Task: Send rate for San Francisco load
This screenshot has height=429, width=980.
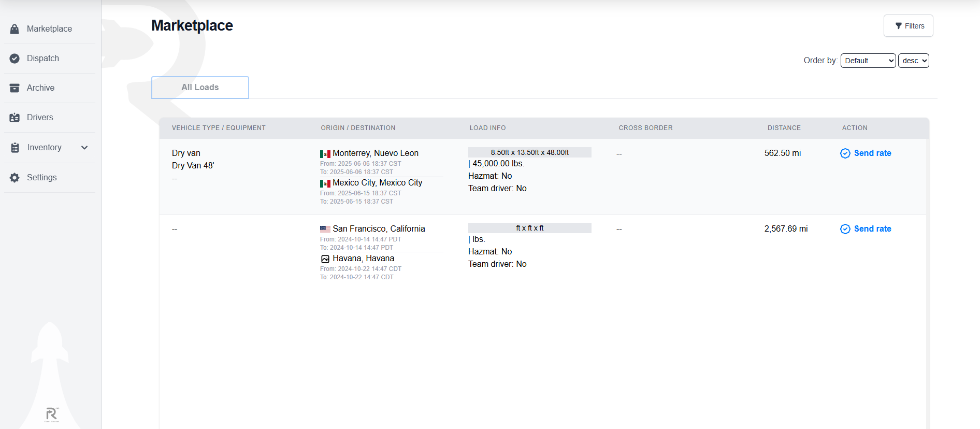Action: coord(866,229)
